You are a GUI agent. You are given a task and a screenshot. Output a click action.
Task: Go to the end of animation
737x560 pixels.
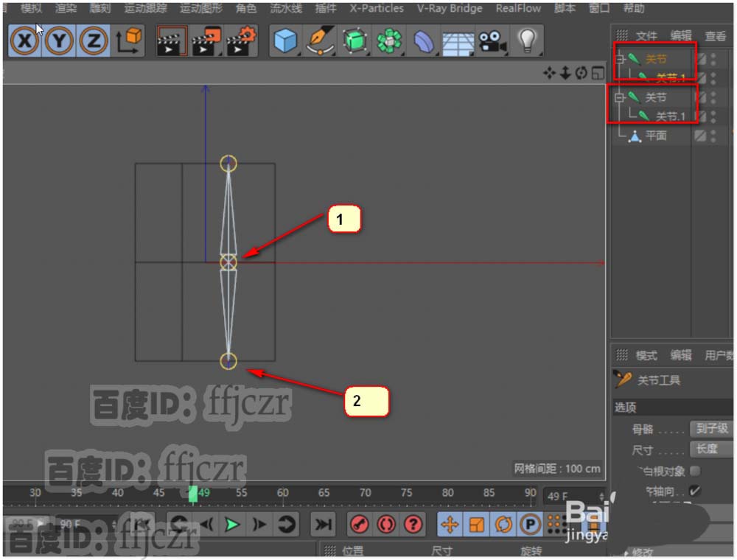coord(323,525)
